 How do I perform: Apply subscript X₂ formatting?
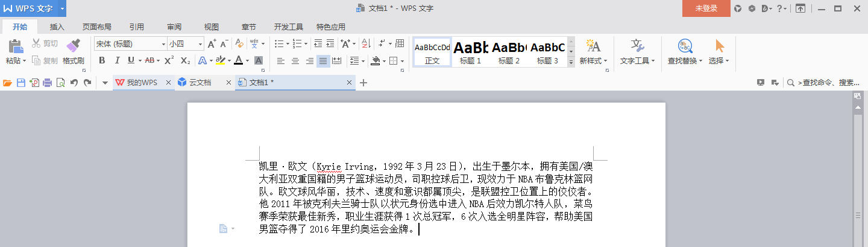pos(186,60)
